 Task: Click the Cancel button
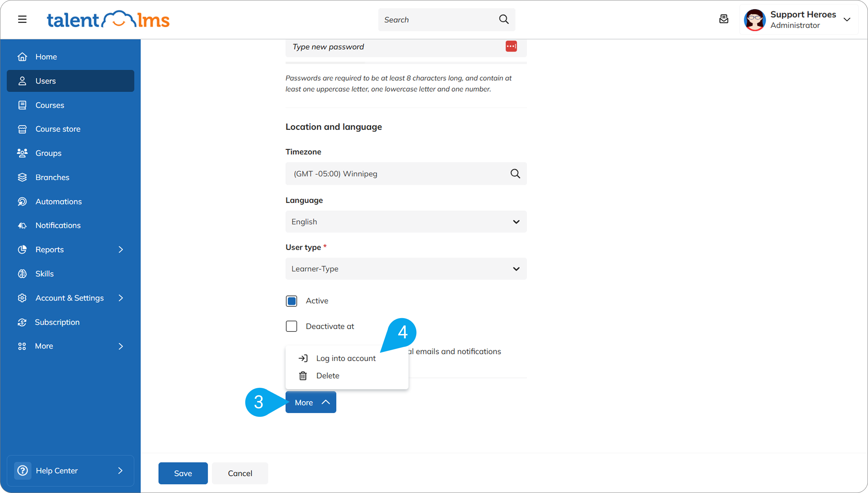(x=240, y=473)
